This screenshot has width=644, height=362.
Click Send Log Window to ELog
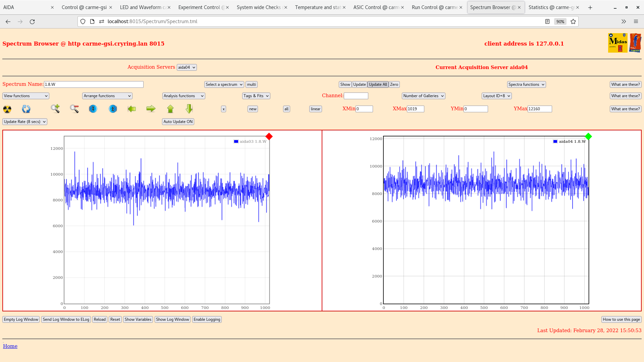(x=66, y=319)
